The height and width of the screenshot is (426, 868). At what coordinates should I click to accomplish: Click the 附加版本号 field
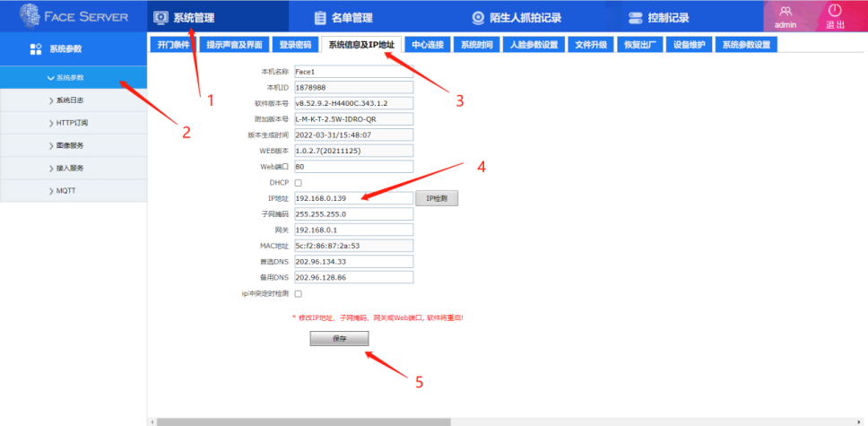(353, 119)
